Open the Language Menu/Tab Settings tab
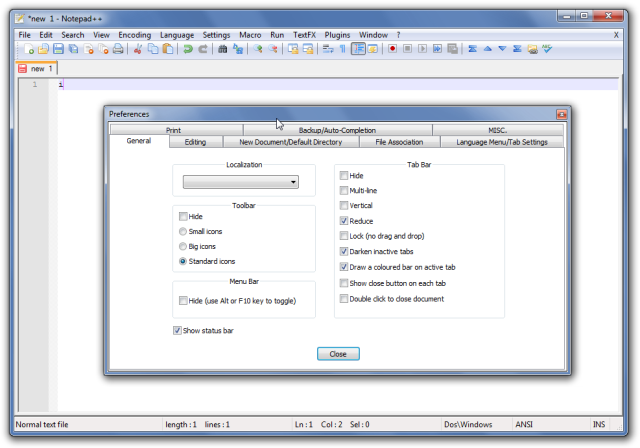 [x=502, y=142]
